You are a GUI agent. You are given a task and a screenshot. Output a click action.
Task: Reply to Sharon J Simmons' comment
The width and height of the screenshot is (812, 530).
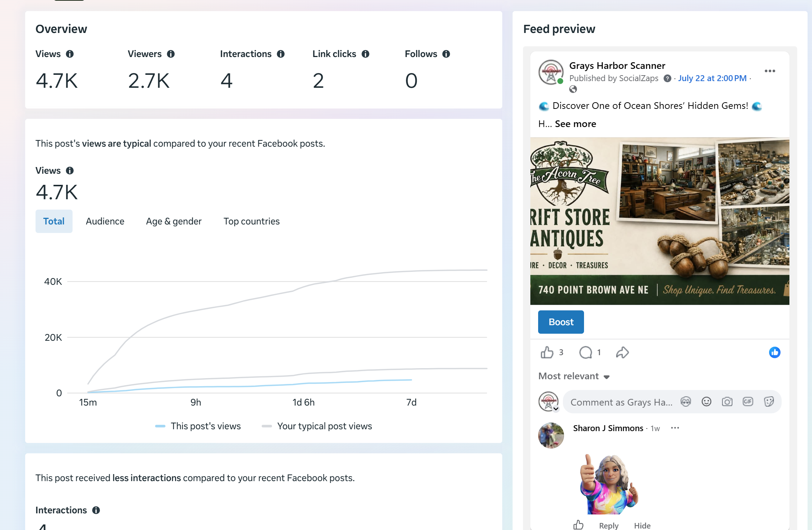click(609, 526)
